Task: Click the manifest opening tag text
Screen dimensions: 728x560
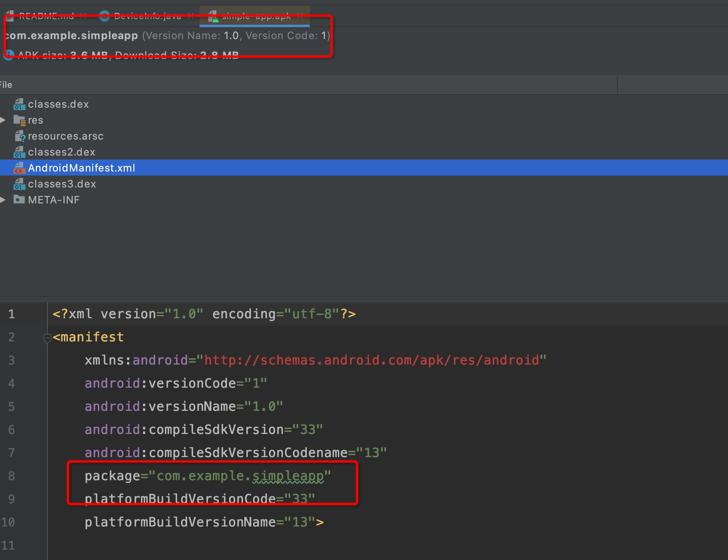Action: coord(88,337)
